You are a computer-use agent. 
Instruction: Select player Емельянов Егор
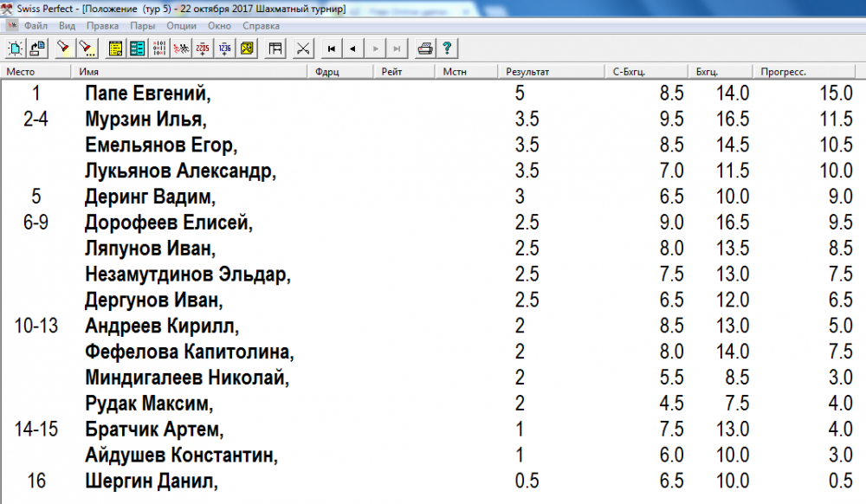[161, 145]
